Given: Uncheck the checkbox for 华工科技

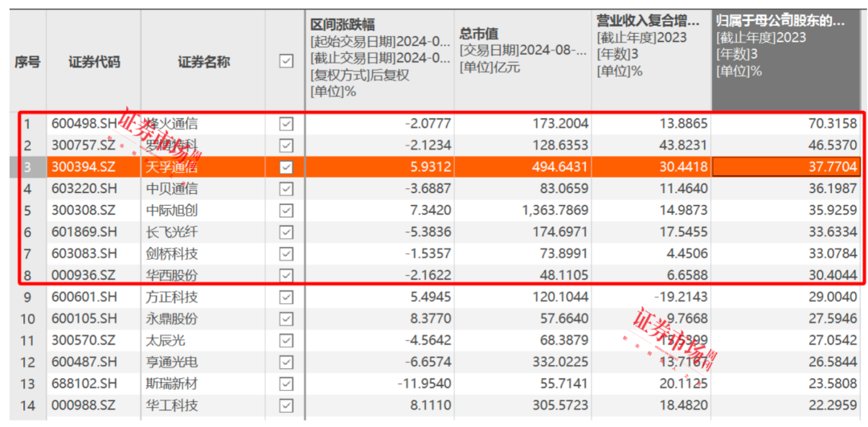Looking at the screenshot, I should click(x=285, y=406).
